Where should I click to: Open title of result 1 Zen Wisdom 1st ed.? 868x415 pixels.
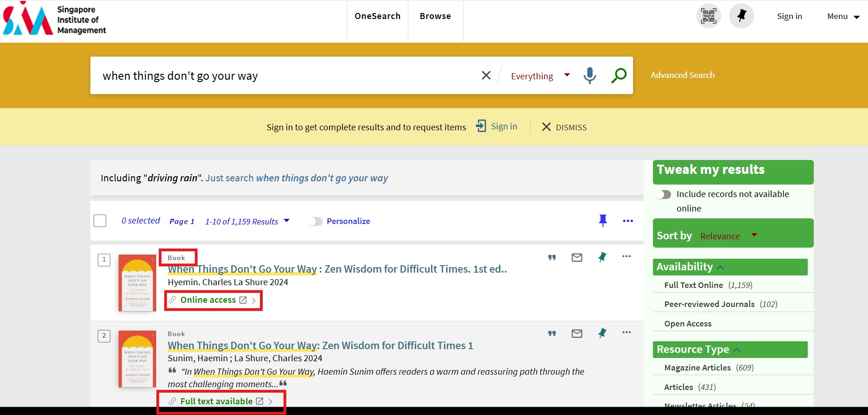pos(337,269)
